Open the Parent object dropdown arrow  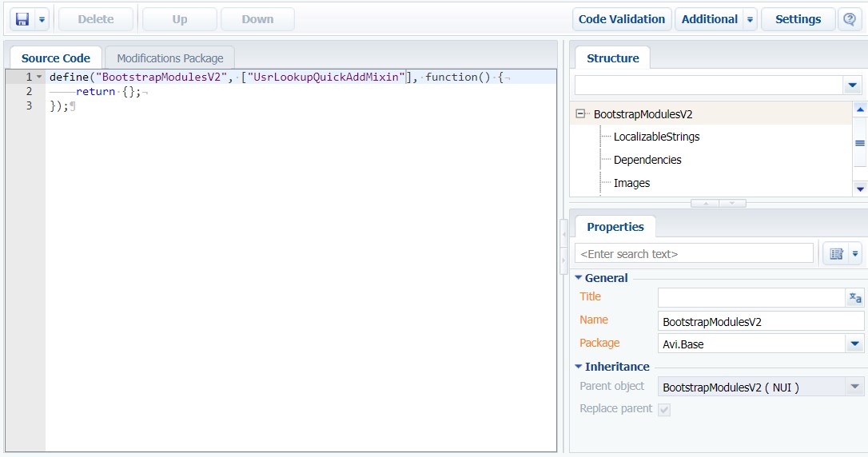[854, 387]
